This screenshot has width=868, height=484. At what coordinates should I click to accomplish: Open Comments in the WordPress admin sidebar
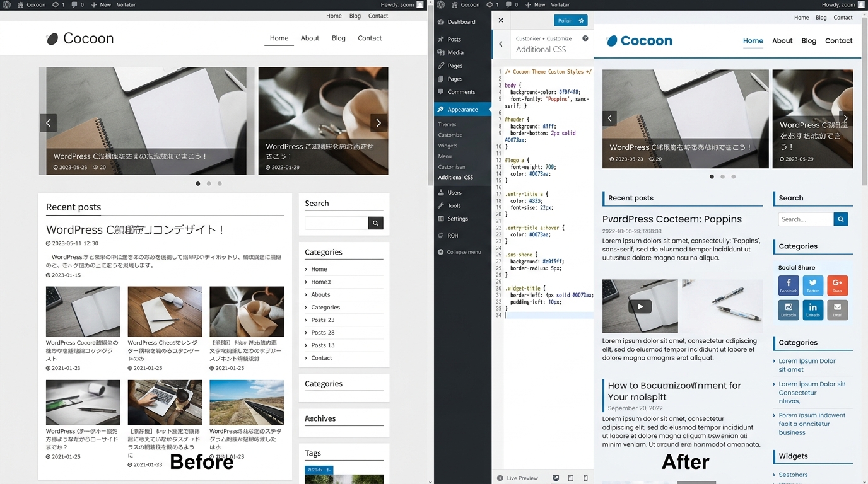coord(462,92)
